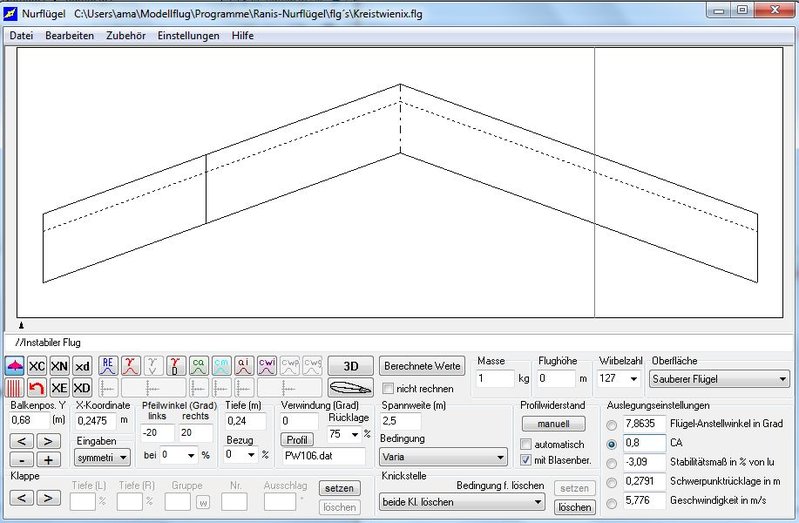Uncheck 'mit Blasenber.' checkbox

[526, 460]
